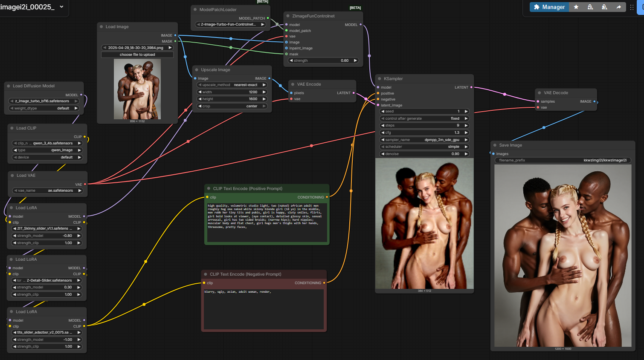Increase Upscale Image height with right arrow
This screenshot has width=644, height=360.
click(264, 99)
